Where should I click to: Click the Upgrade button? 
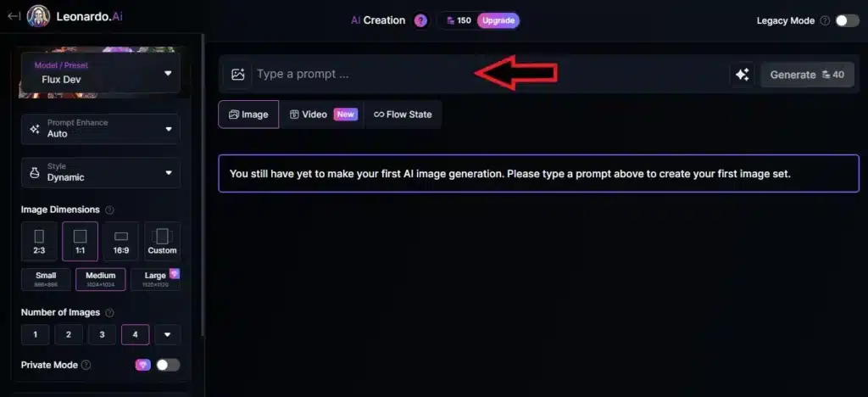[x=498, y=21]
